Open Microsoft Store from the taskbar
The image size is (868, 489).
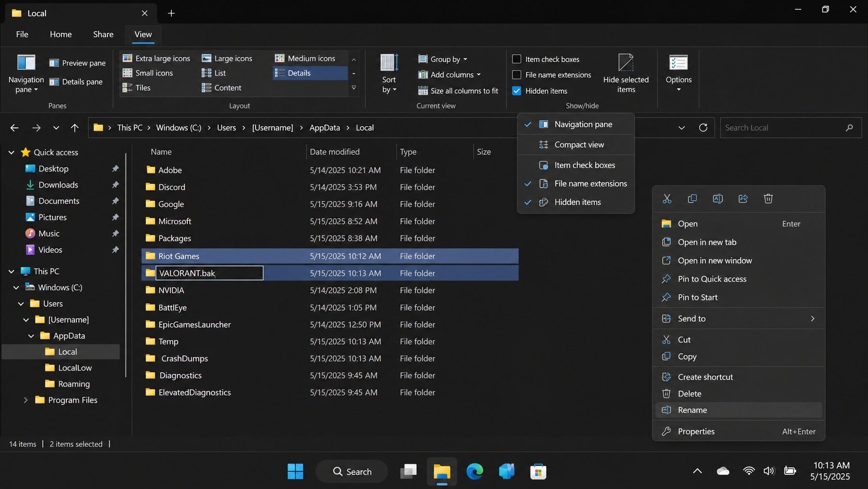pos(538,471)
